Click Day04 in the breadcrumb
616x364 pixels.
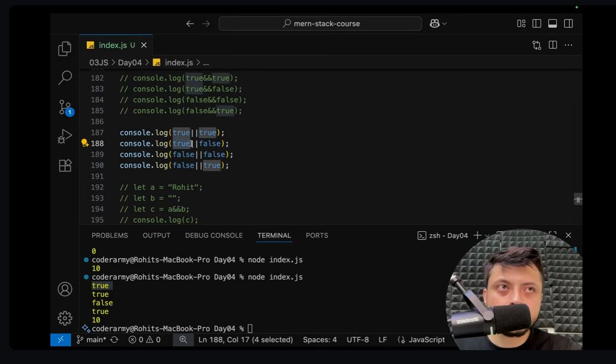point(130,63)
